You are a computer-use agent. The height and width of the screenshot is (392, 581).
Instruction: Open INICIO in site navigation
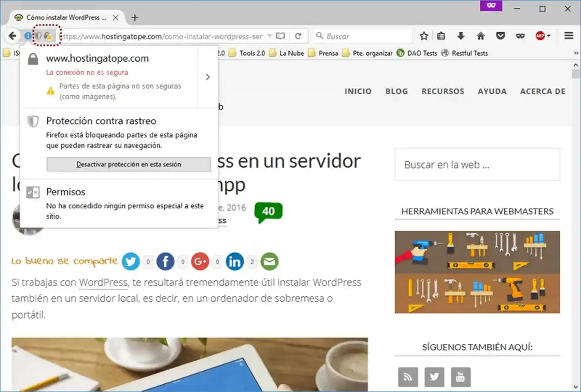pyautogui.click(x=358, y=91)
